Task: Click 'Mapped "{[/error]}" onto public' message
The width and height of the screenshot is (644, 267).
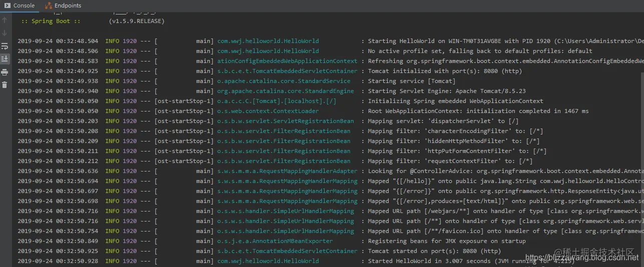Action: 506,191
